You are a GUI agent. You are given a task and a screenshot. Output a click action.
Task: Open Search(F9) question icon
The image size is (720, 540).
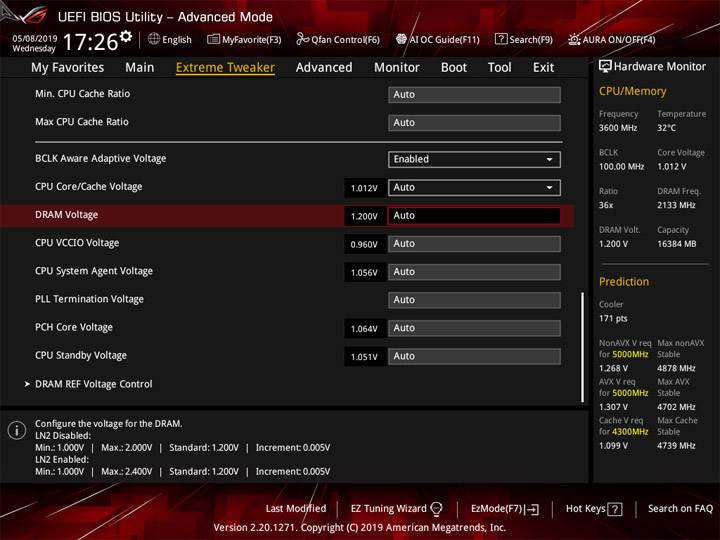(501, 39)
